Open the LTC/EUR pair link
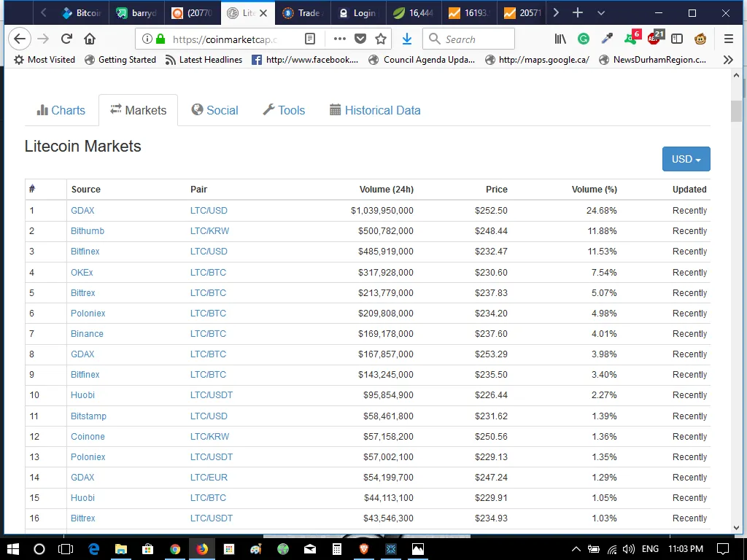The image size is (747, 560). (209, 478)
